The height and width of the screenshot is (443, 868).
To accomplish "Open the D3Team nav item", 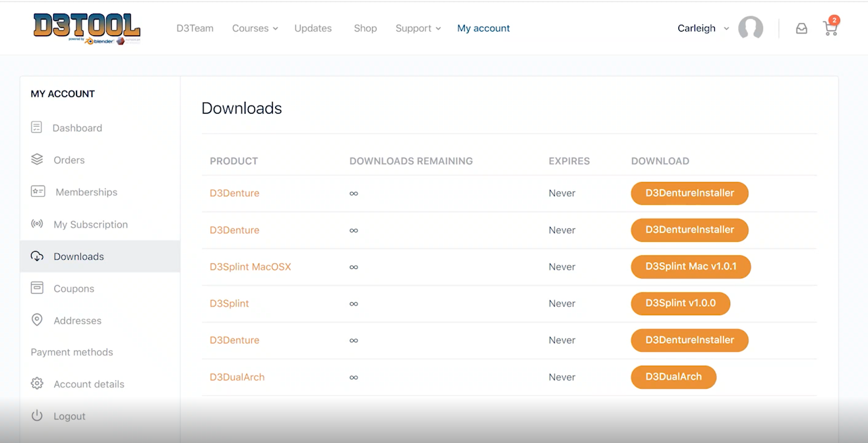I will [x=195, y=28].
